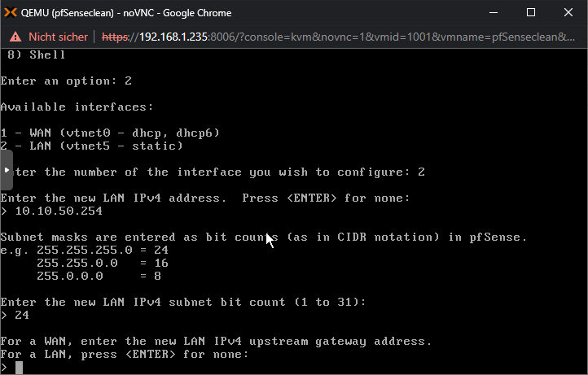Click the '255.255.255.0 = 24' example line
This screenshot has height=375, width=588.
[x=103, y=250]
